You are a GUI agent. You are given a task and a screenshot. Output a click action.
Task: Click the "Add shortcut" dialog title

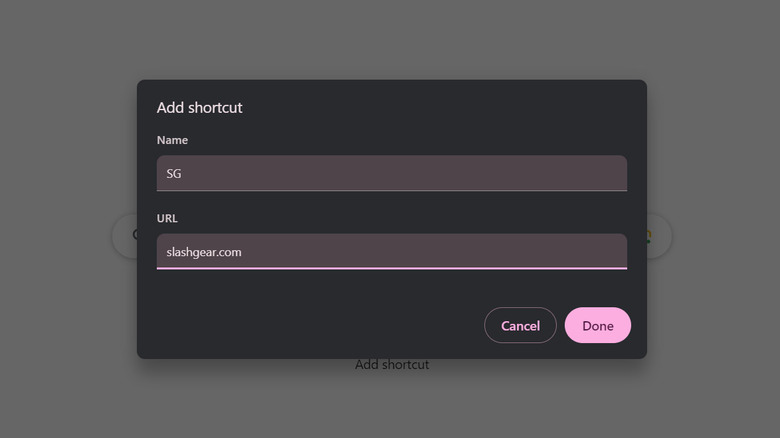click(200, 107)
